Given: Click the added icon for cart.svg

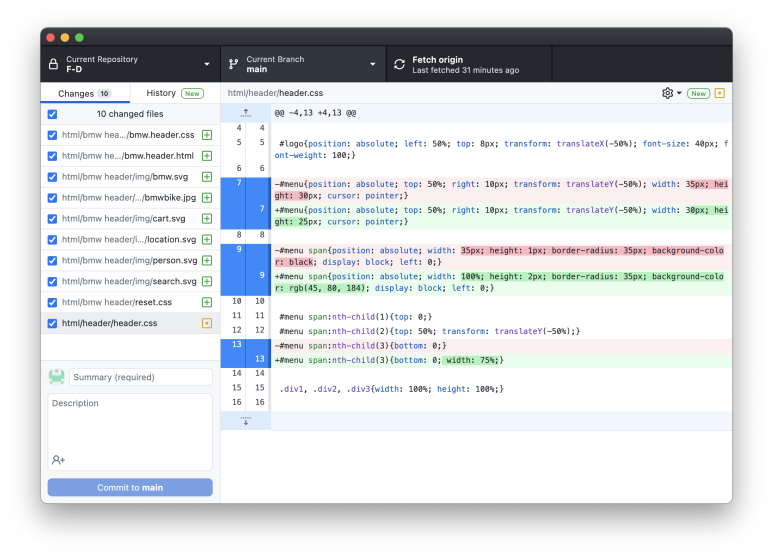Looking at the screenshot, I should [x=207, y=218].
